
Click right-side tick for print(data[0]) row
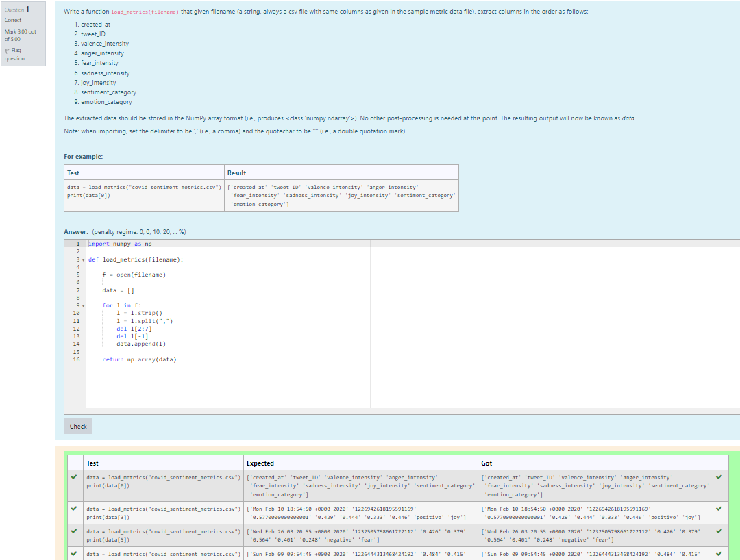(719, 477)
